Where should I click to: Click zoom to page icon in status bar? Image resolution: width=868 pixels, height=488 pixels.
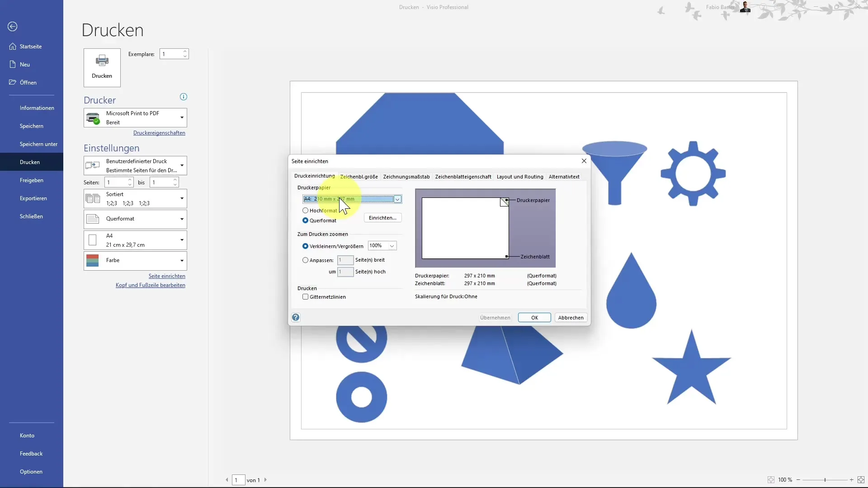[x=861, y=480]
